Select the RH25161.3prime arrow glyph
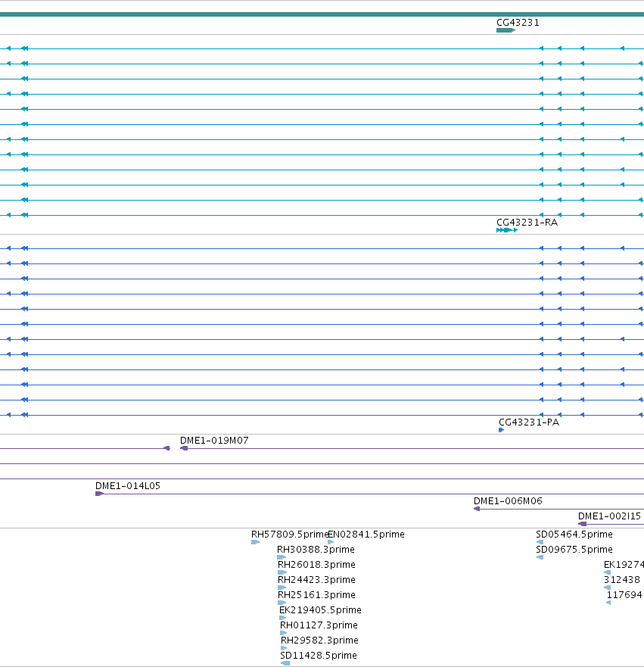Image resolution: width=644 pixels, height=667 pixels. point(282,603)
